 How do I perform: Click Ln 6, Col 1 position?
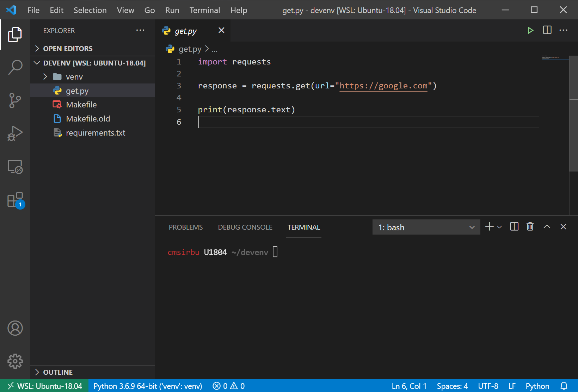(409, 386)
